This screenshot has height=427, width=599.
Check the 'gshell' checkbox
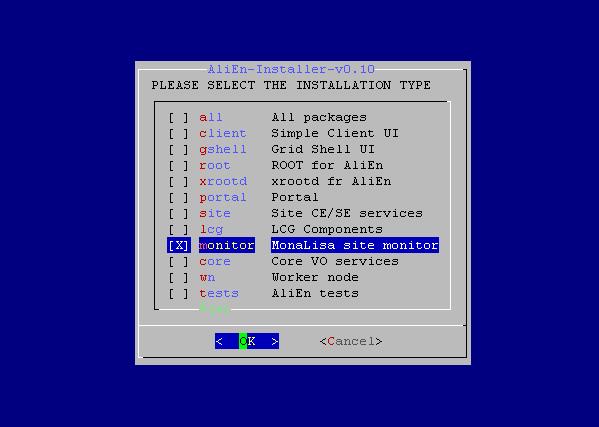point(179,150)
